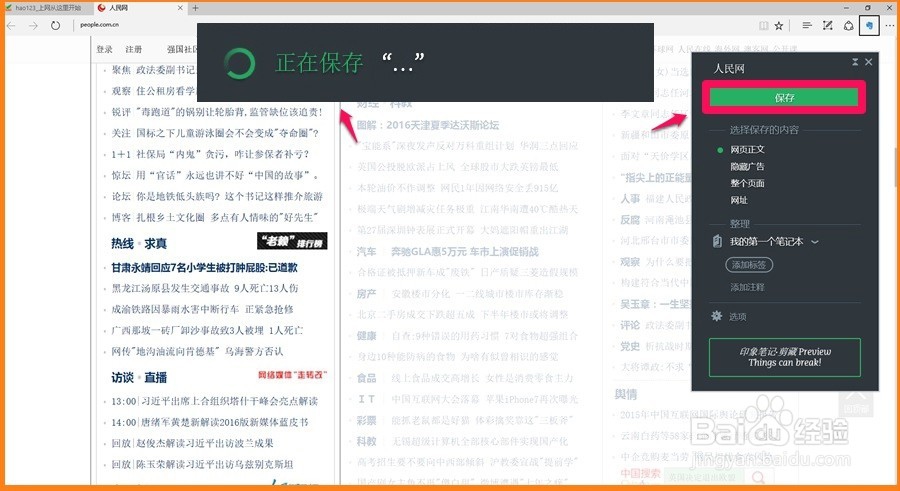Minimize the clipper panel with collapse icon
The width and height of the screenshot is (900, 491).
pos(855,62)
